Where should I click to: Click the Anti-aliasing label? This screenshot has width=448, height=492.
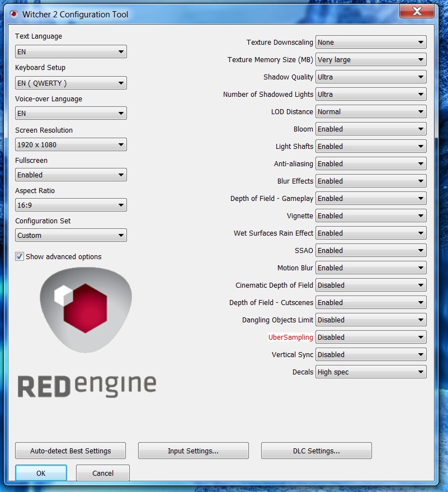click(x=294, y=164)
